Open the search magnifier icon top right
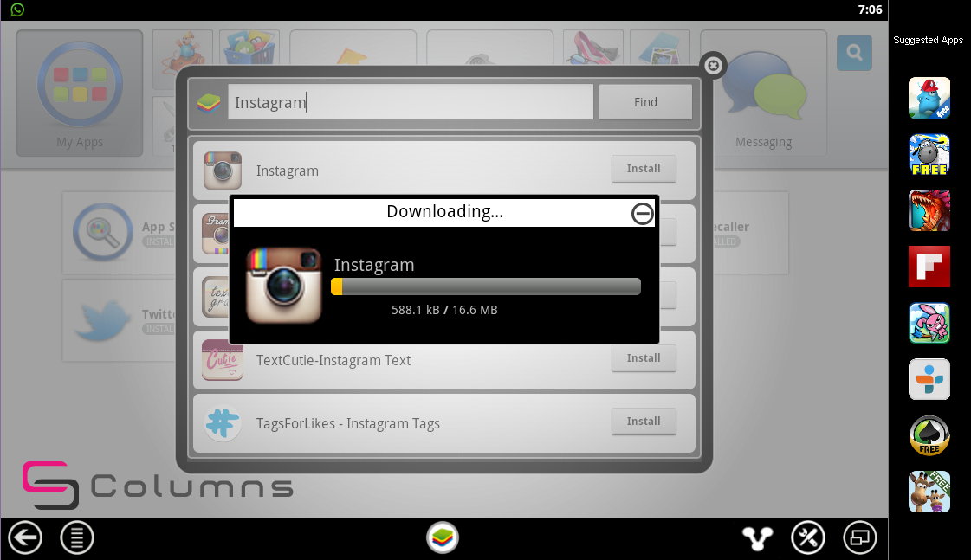This screenshot has width=971, height=560. coord(854,53)
